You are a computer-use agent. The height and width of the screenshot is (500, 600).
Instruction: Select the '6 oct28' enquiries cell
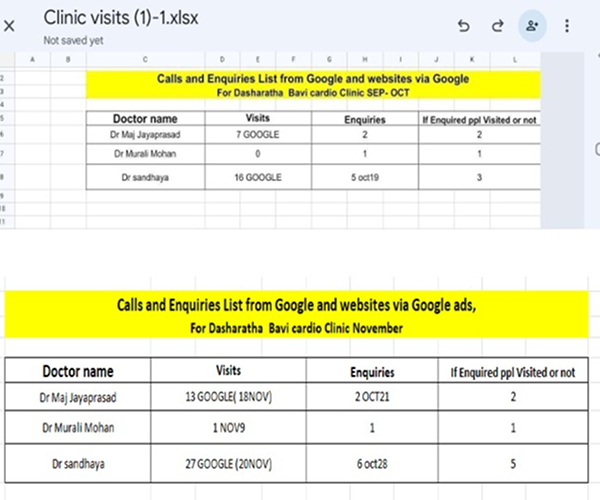(372, 464)
